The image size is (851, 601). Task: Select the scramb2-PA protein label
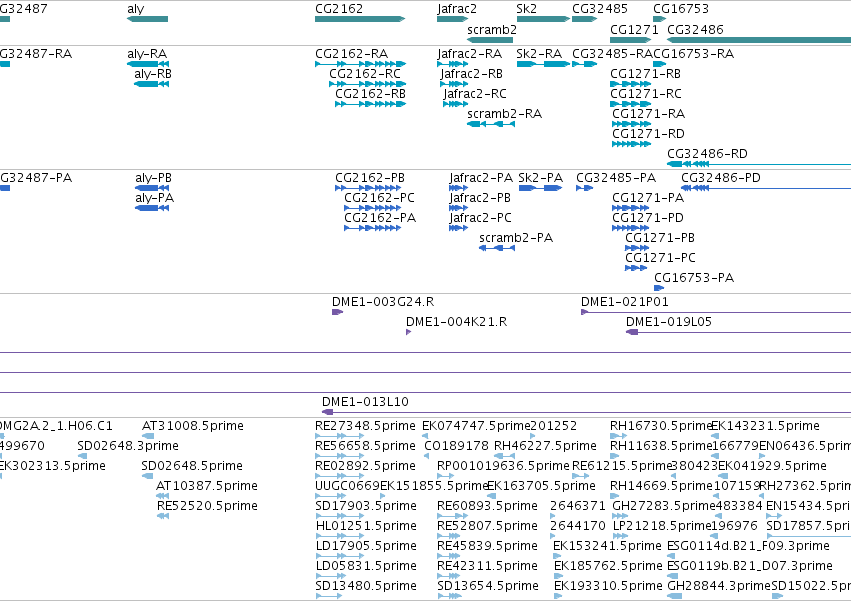(516, 238)
